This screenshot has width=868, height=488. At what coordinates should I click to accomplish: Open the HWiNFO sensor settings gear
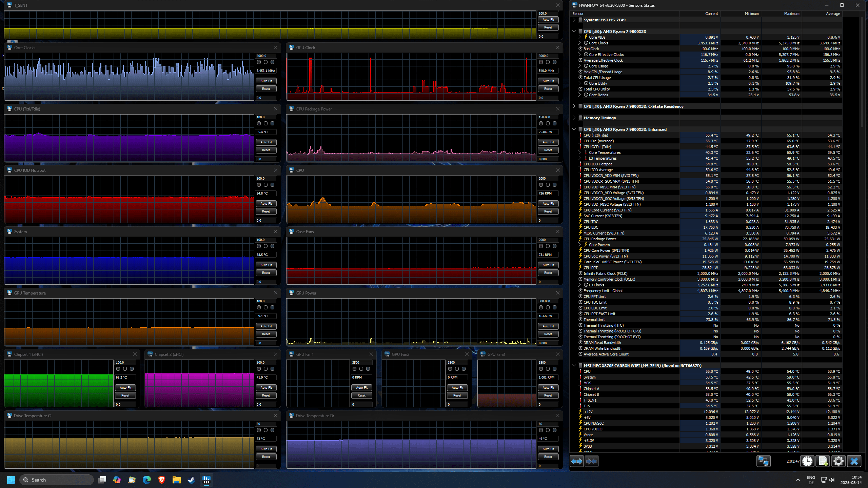[x=839, y=461]
